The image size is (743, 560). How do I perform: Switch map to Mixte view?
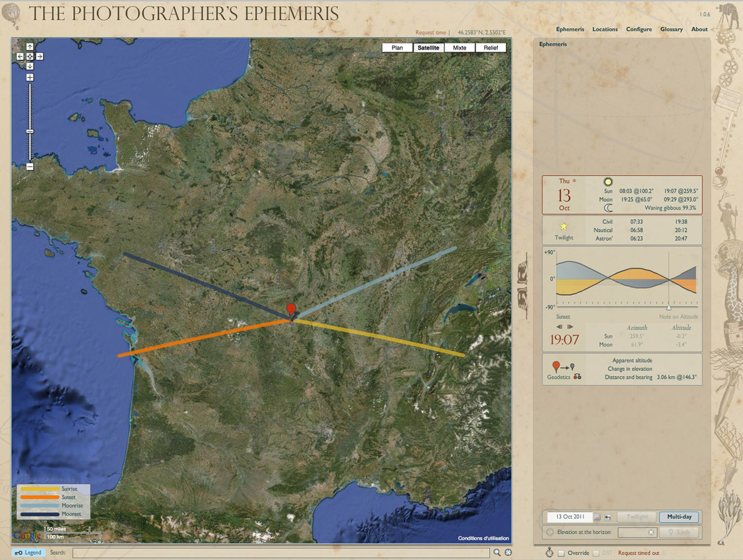(x=459, y=48)
